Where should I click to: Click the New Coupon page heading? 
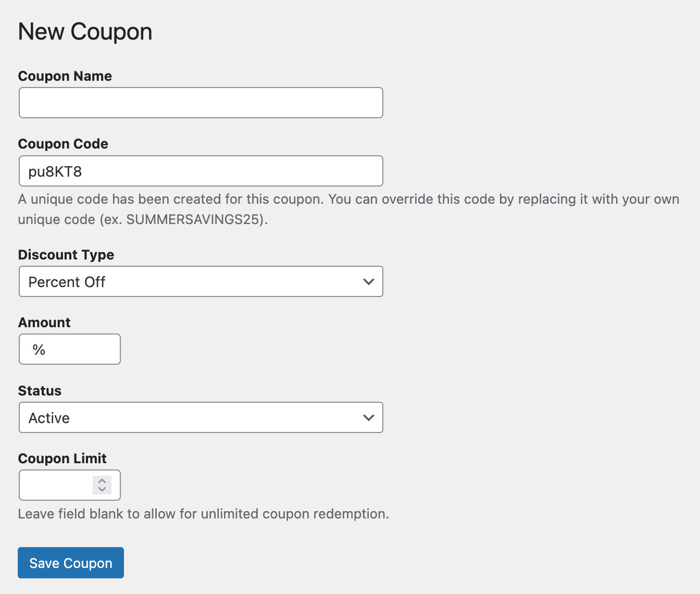(x=85, y=31)
